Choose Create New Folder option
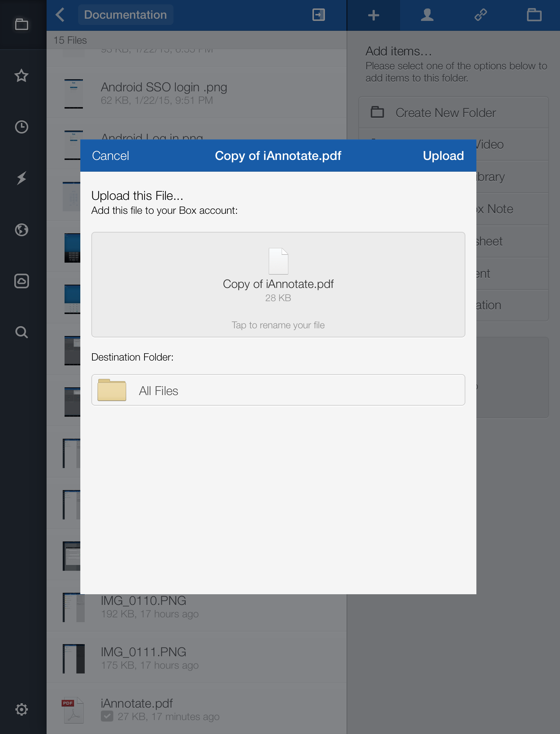Image resolution: width=560 pixels, height=734 pixels. tap(453, 113)
